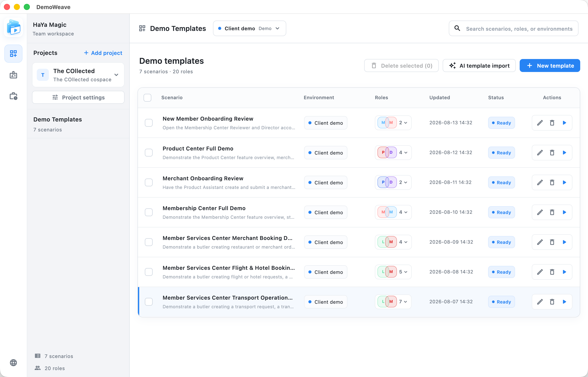Run Transport Operation demo

(564, 302)
